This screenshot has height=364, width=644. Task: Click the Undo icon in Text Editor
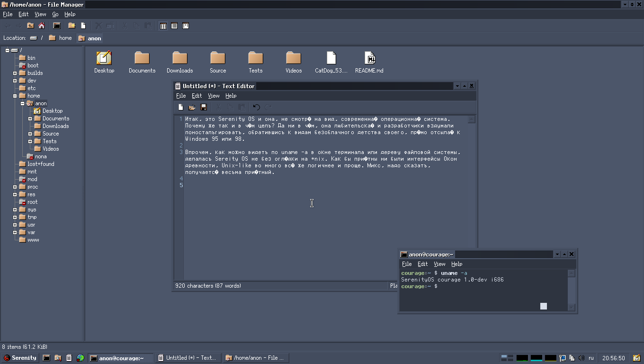click(x=256, y=108)
